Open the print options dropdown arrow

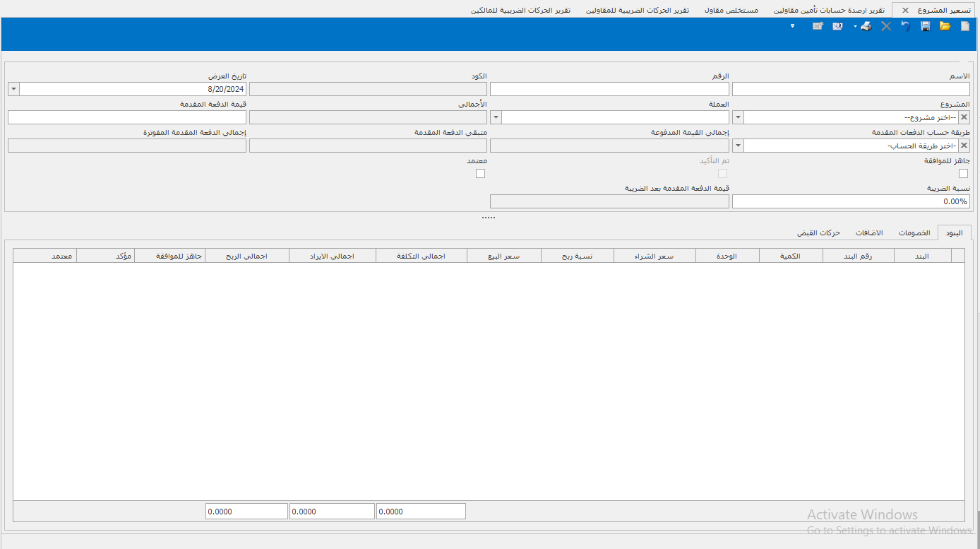pyautogui.click(x=855, y=26)
